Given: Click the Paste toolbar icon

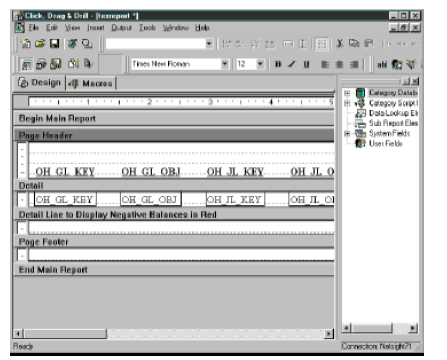Looking at the screenshot, I should (369, 44).
